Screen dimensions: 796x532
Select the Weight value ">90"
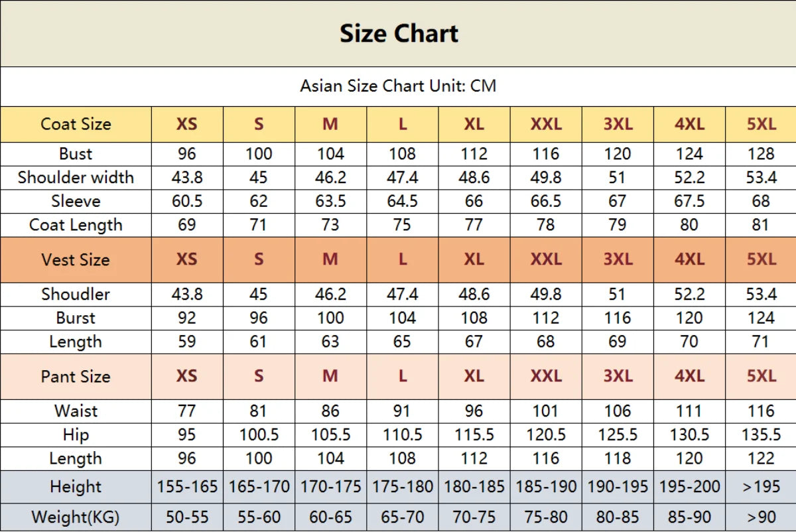click(x=761, y=517)
